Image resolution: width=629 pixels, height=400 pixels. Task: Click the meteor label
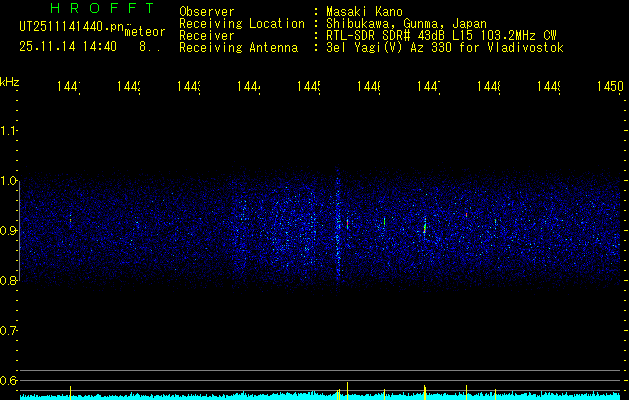[x=145, y=32]
